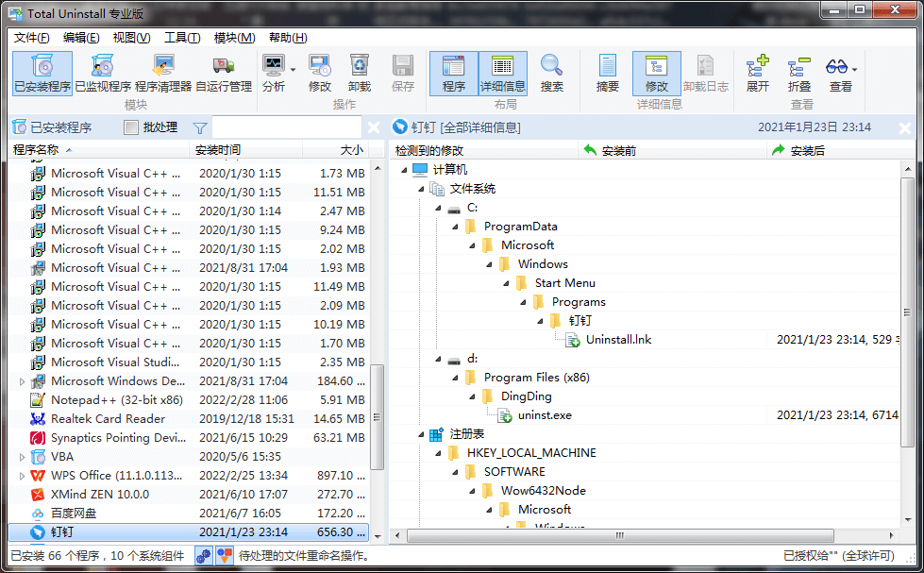Click the 检测到的修改 column header

(x=483, y=150)
